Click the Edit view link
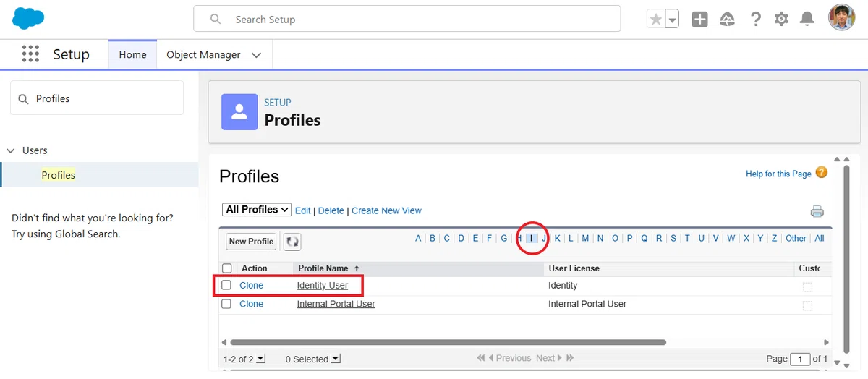 [x=303, y=210]
